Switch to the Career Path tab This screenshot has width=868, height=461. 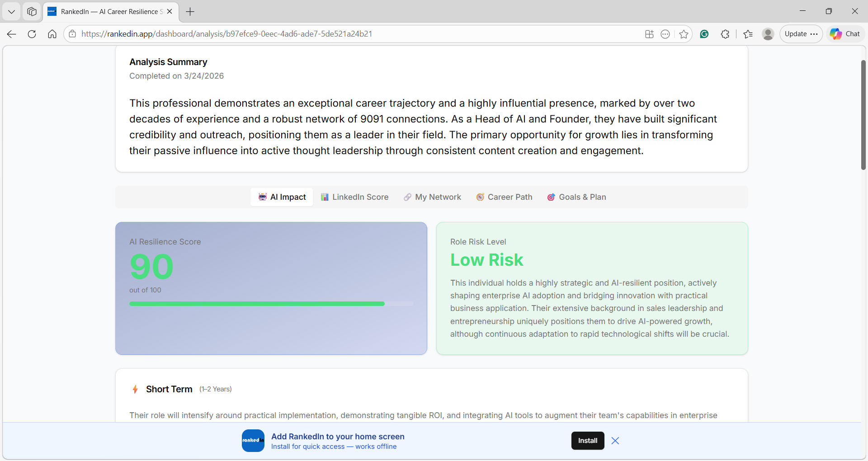pyautogui.click(x=504, y=197)
